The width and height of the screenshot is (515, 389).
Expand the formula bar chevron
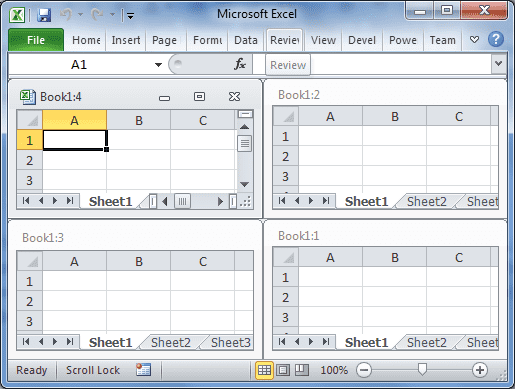499,63
